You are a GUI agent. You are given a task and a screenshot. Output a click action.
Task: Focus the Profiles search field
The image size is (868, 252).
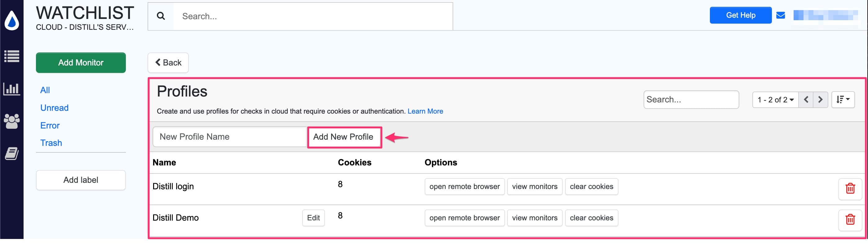click(x=691, y=100)
